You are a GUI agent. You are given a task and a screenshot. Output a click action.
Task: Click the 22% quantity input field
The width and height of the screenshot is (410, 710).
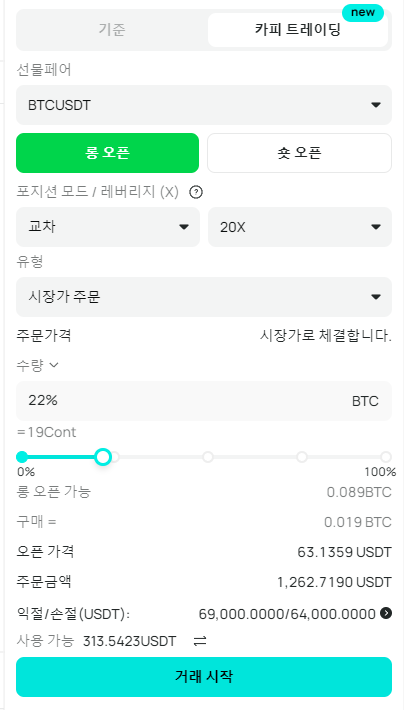(204, 401)
